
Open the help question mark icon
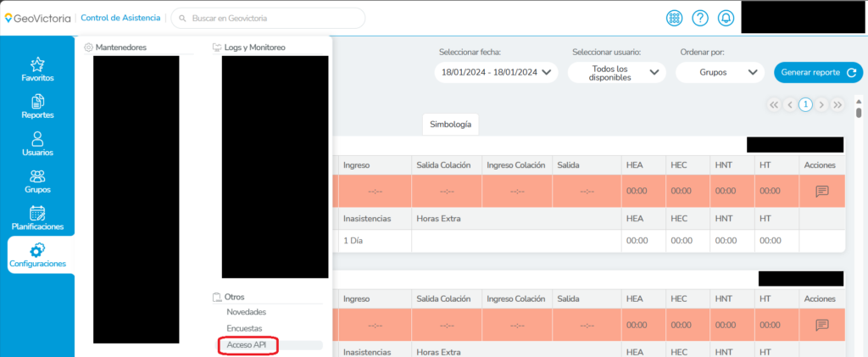pyautogui.click(x=700, y=18)
